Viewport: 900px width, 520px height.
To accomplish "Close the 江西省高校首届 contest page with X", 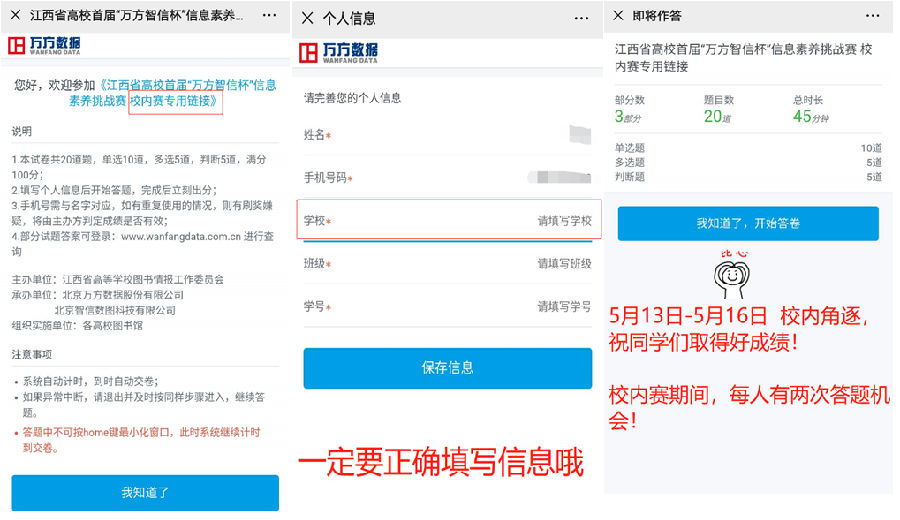I will 16,15.
